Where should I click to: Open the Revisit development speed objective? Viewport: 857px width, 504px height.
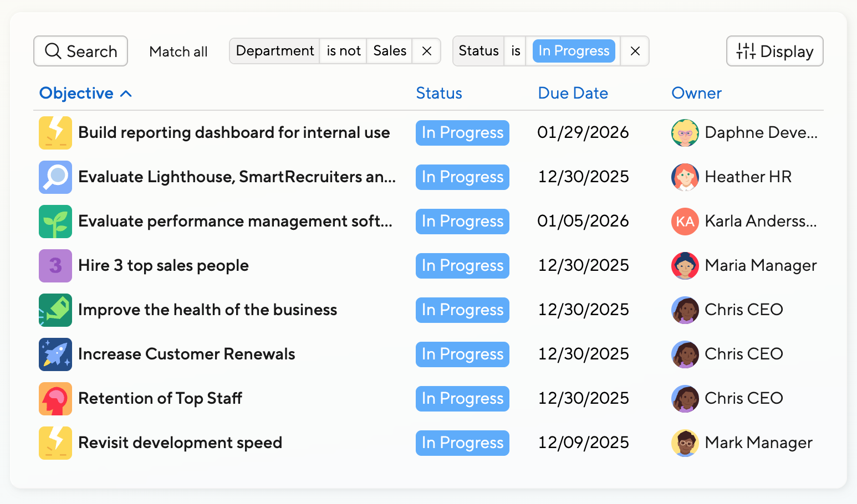(x=180, y=443)
